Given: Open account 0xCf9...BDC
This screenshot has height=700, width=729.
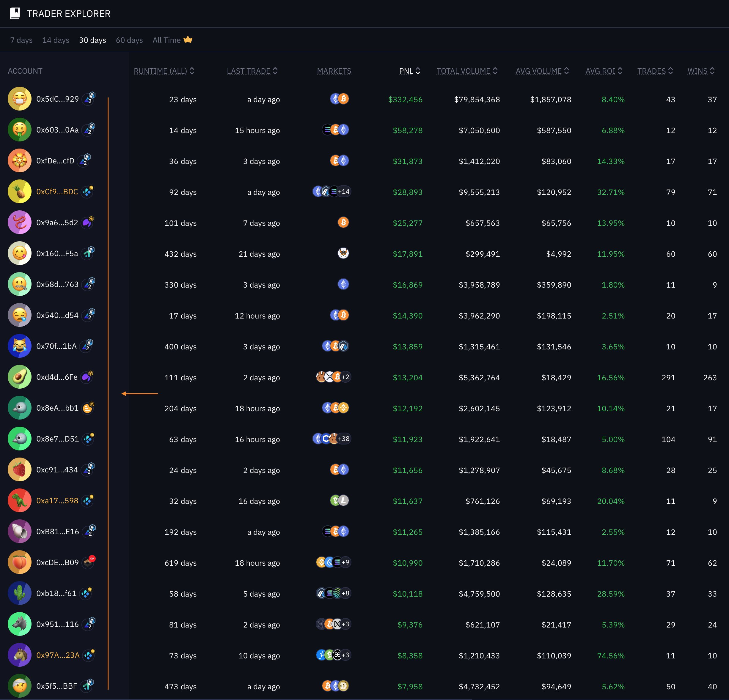Looking at the screenshot, I should [x=57, y=191].
